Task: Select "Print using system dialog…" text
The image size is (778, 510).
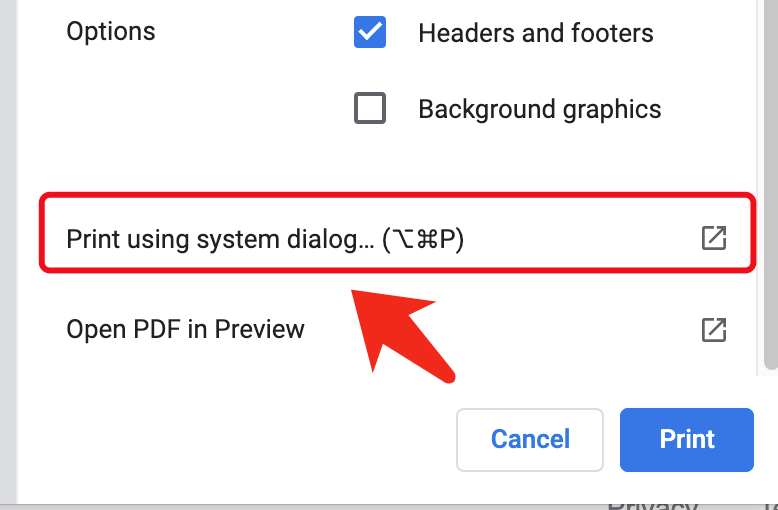Action: pyautogui.click(x=218, y=239)
